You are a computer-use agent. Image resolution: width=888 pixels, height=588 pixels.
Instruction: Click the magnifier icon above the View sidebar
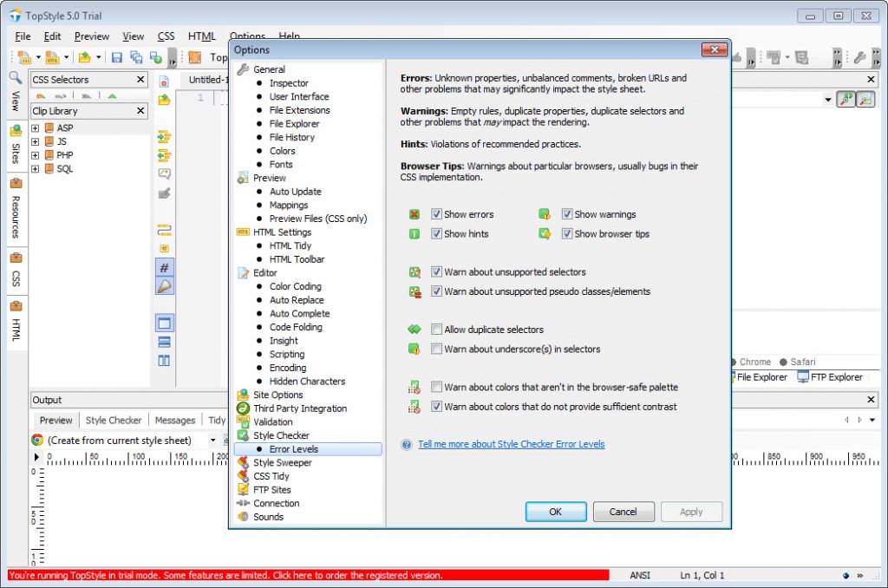pos(16,77)
